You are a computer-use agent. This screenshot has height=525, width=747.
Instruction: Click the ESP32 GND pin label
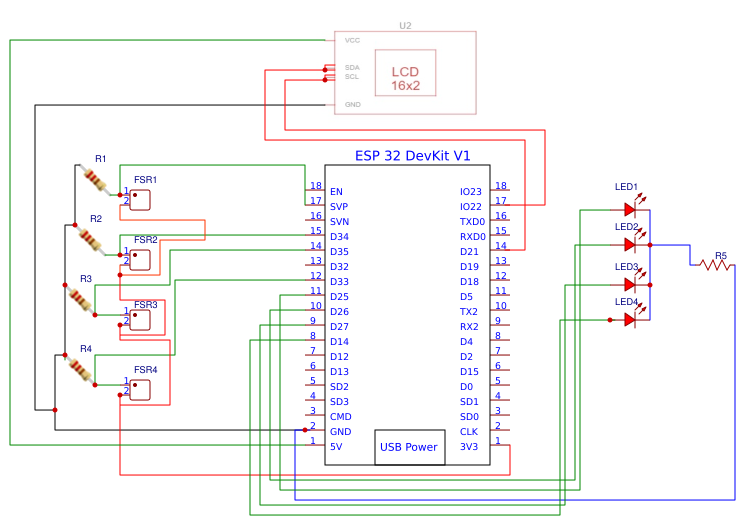[341, 432]
